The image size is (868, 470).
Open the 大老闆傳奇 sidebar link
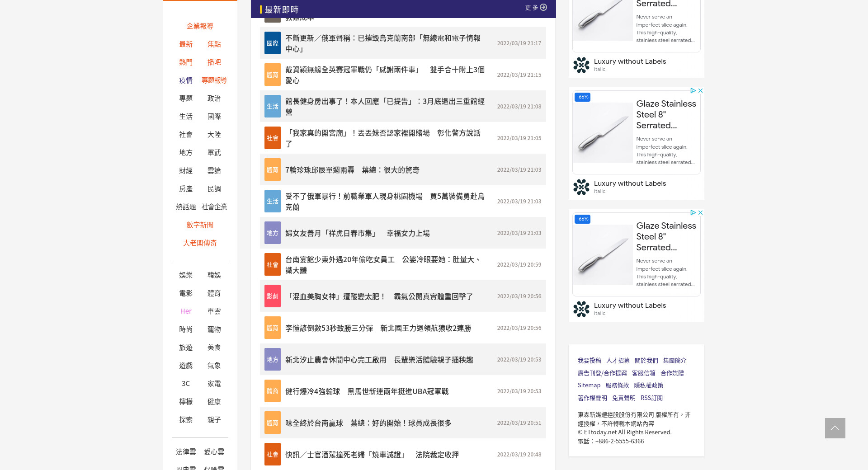pyautogui.click(x=200, y=243)
